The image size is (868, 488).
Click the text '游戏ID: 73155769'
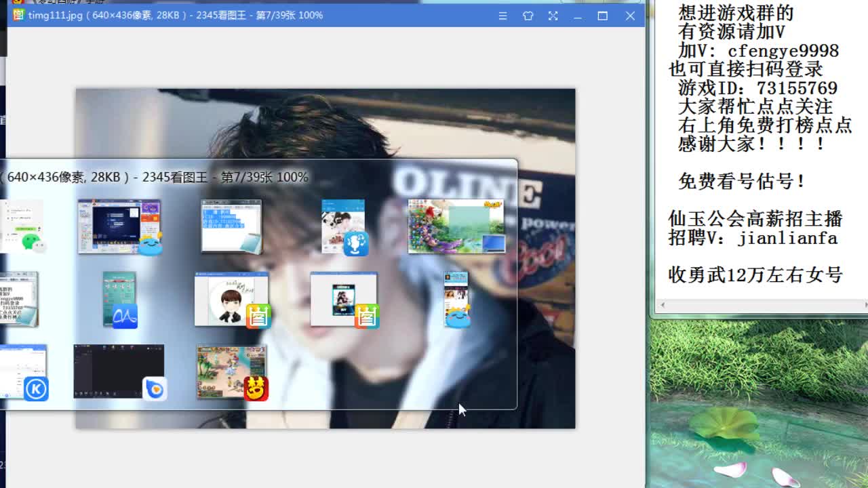tap(757, 88)
